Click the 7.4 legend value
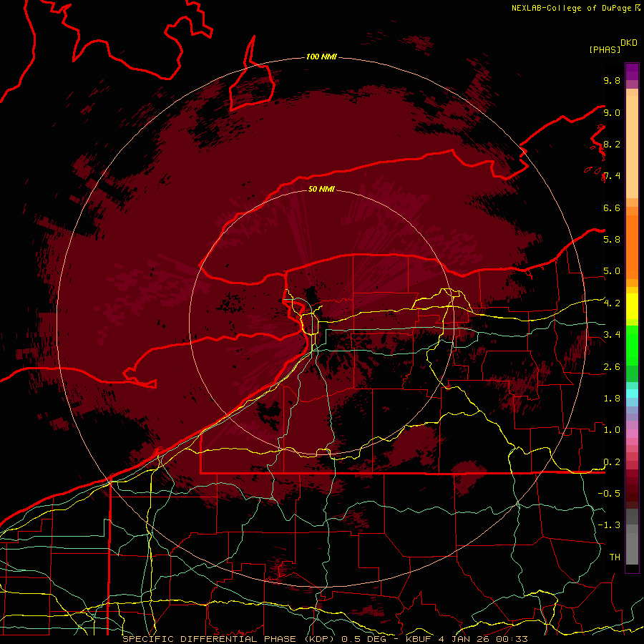644x644 pixels. [612, 176]
